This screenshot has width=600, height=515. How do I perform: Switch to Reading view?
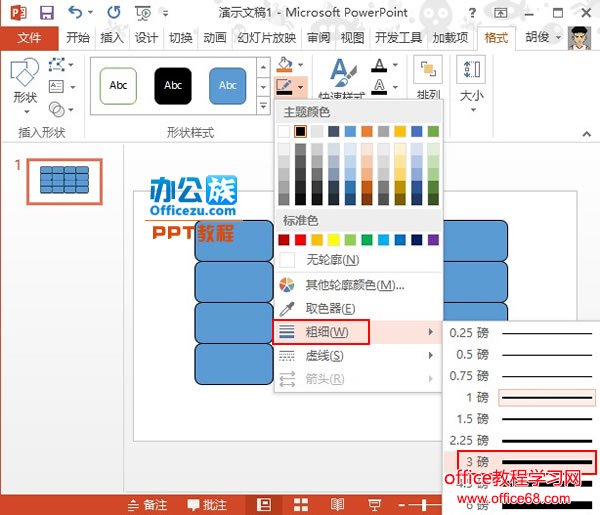click(x=337, y=505)
